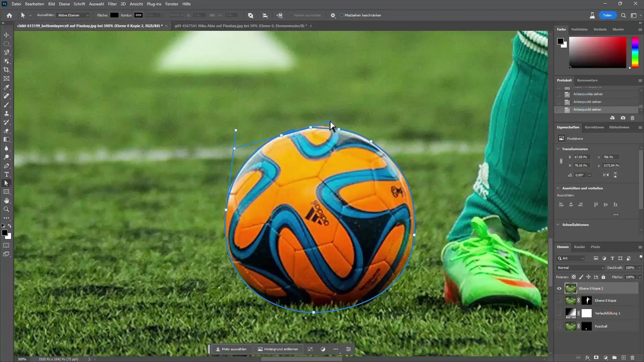The width and height of the screenshot is (644, 362).
Task: Pick the Pen tool in toolbar
Action: (x=6, y=166)
